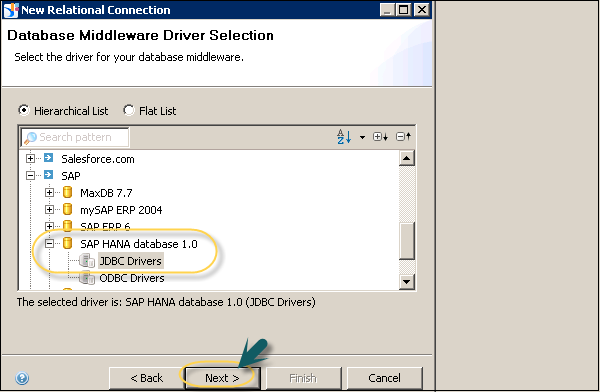
Task: Select the Hierarchical List radio button
Action: click(24, 110)
